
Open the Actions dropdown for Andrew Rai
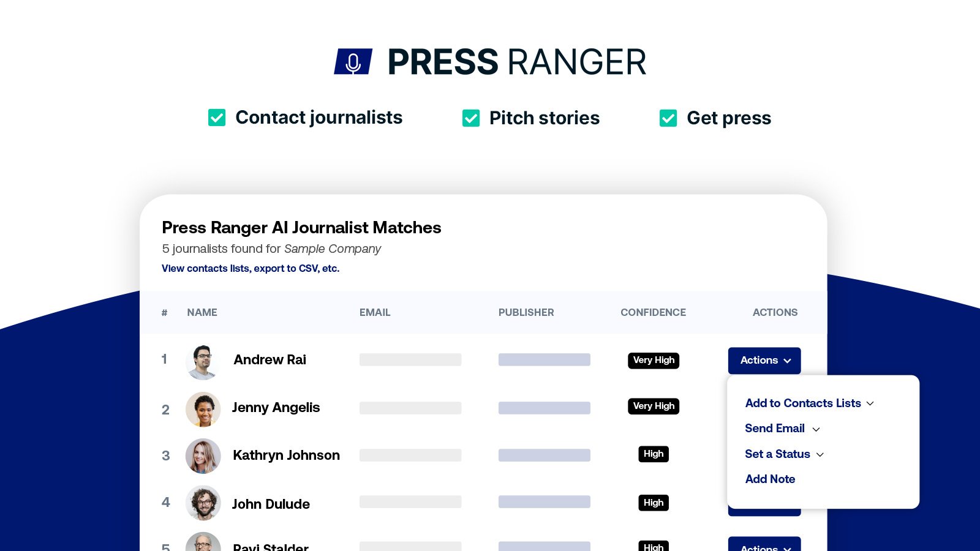[x=764, y=361]
